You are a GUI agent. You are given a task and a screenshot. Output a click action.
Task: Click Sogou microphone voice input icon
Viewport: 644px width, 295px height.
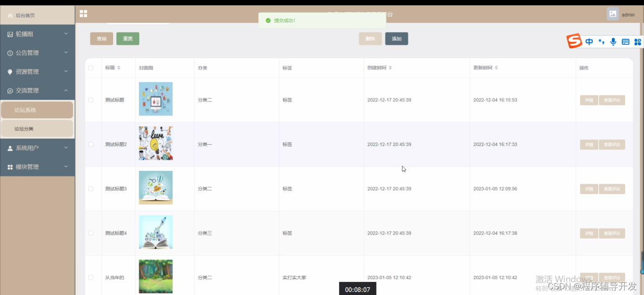(613, 42)
